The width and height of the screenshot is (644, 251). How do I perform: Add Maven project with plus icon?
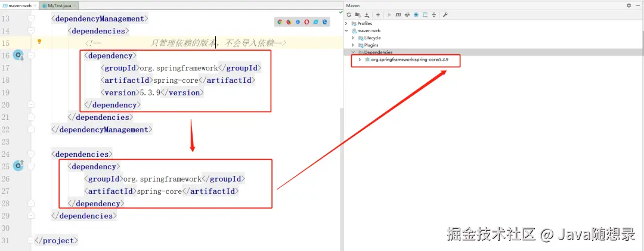[378, 15]
